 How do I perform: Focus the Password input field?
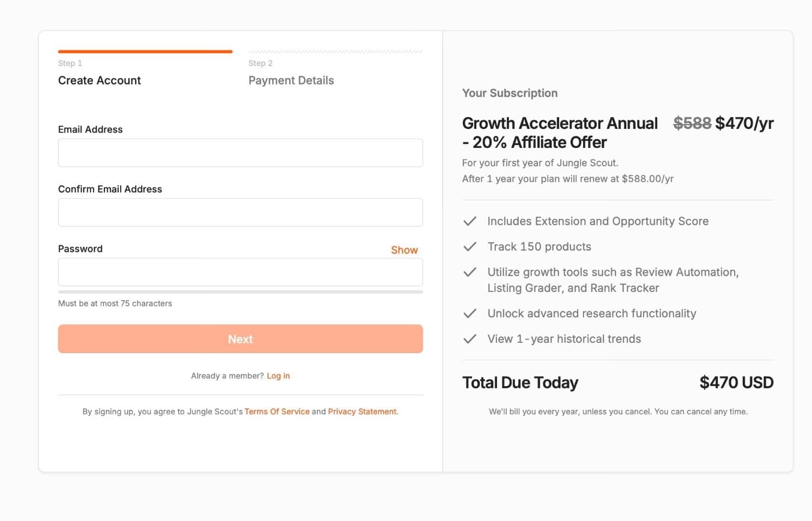coord(240,272)
